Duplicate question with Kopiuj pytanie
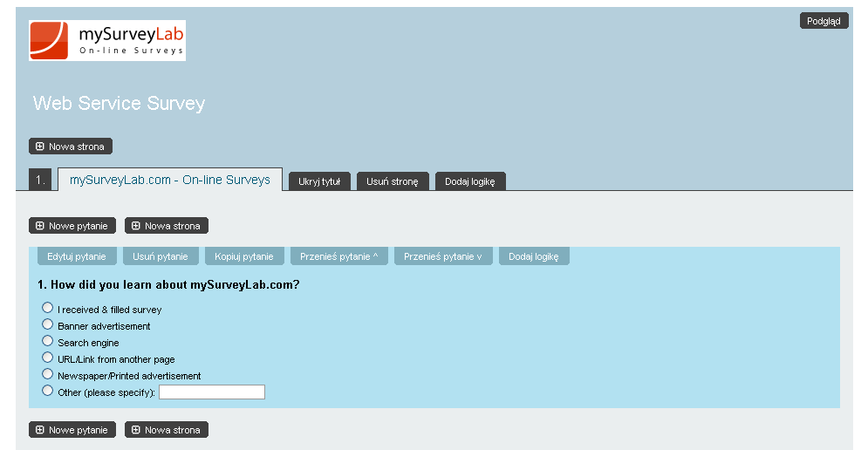The width and height of the screenshot is (868, 450). pos(244,256)
